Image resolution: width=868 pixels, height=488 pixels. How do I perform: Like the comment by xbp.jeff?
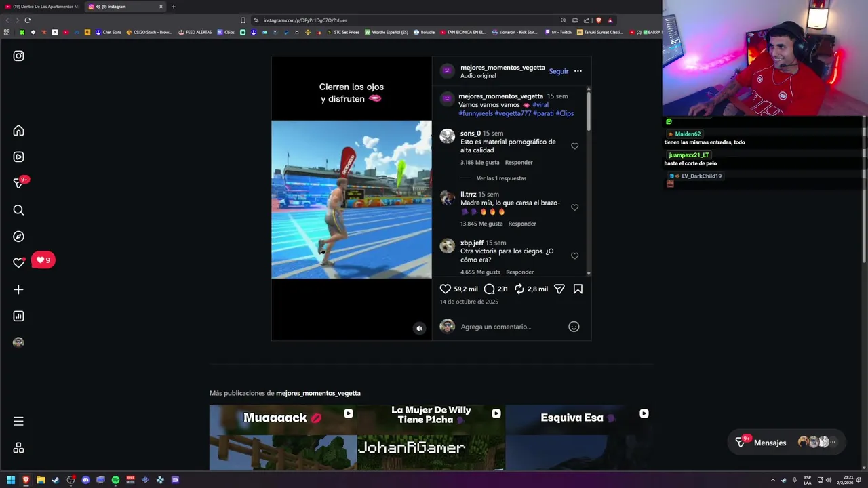pos(574,256)
